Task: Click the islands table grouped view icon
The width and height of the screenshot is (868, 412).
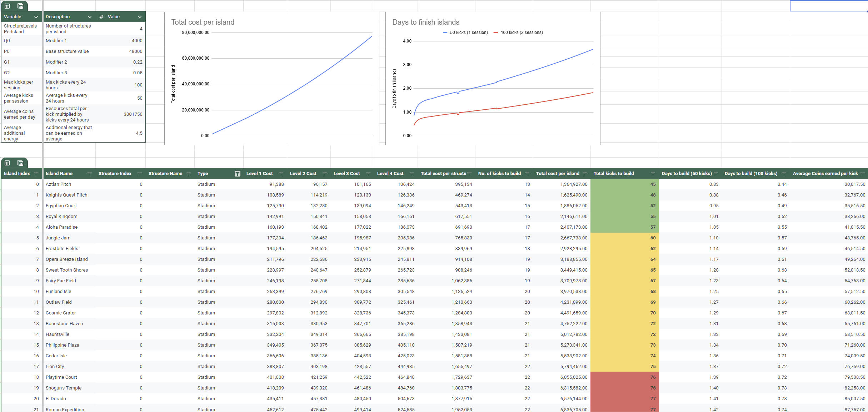Action: (x=20, y=163)
